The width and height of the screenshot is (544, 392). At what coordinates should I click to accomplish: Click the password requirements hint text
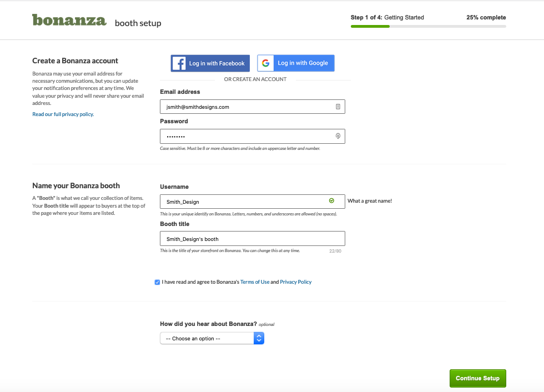point(240,148)
